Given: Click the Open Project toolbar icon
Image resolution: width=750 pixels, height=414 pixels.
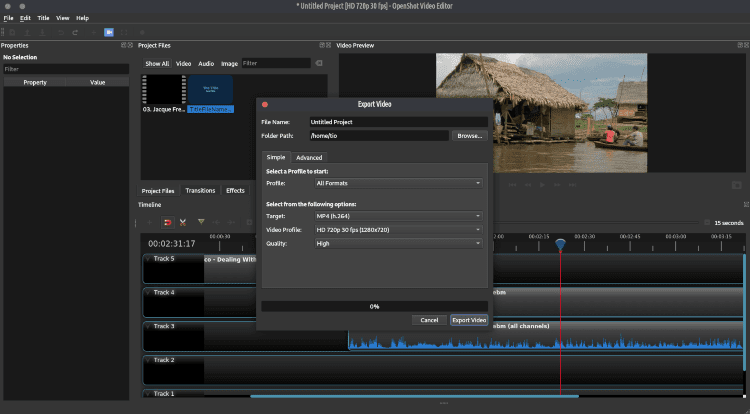Looking at the screenshot, I should tap(27, 33).
